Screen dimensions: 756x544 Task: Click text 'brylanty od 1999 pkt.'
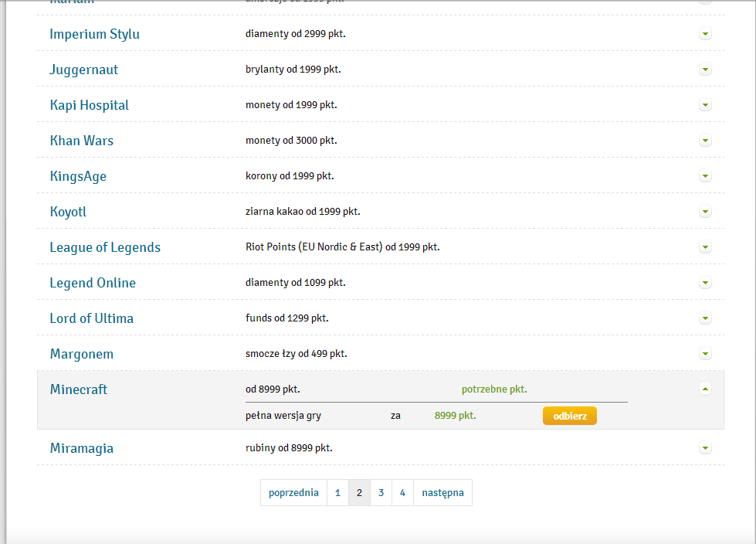(x=293, y=70)
